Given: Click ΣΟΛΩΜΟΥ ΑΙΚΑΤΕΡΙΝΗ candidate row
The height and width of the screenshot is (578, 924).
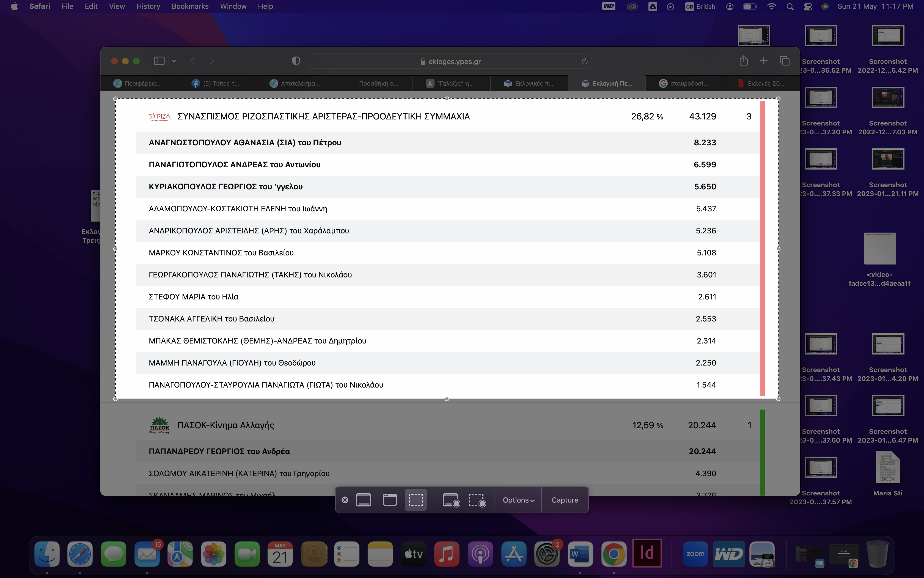Looking at the screenshot, I should (x=447, y=473).
